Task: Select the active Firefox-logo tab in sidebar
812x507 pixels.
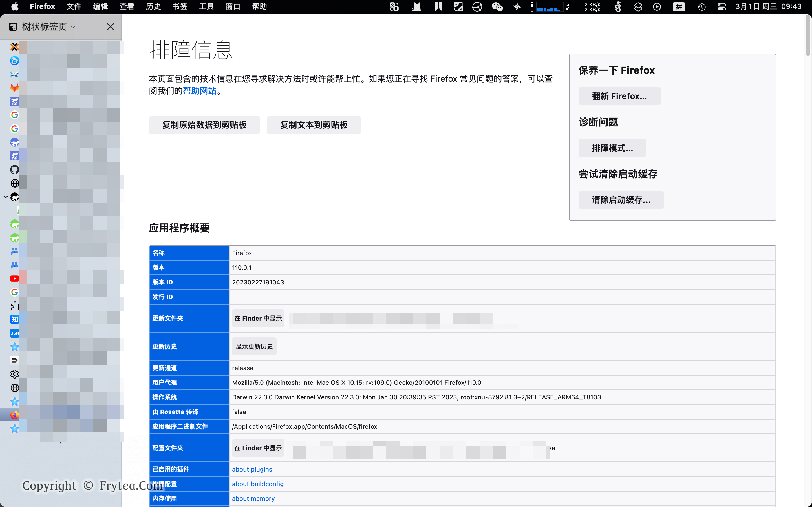Action: pyautogui.click(x=14, y=415)
